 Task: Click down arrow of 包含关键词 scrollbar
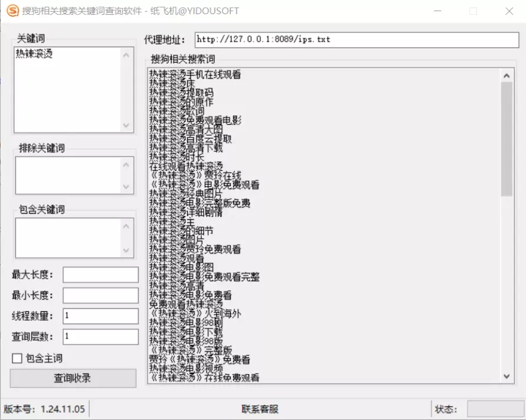click(126, 250)
